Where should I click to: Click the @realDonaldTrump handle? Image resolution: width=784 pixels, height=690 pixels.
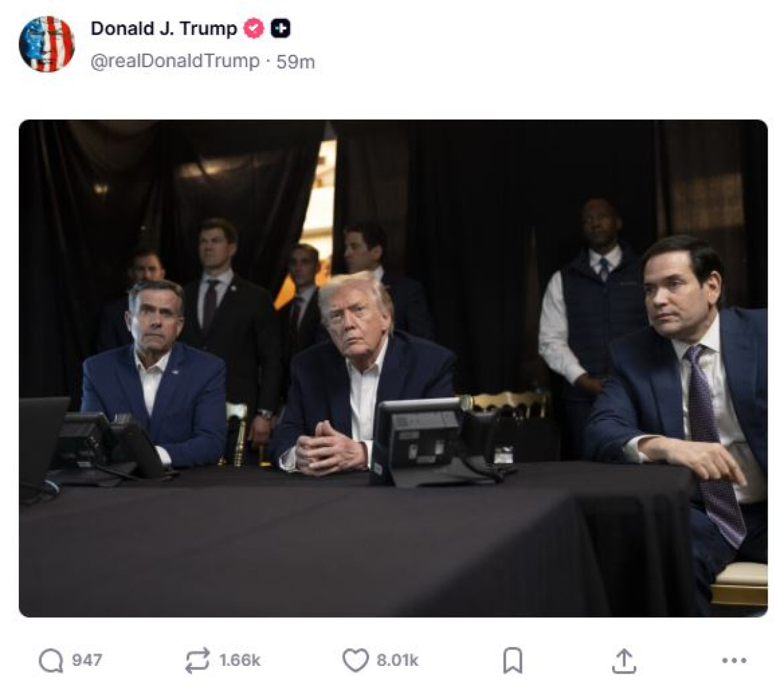coord(175,61)
